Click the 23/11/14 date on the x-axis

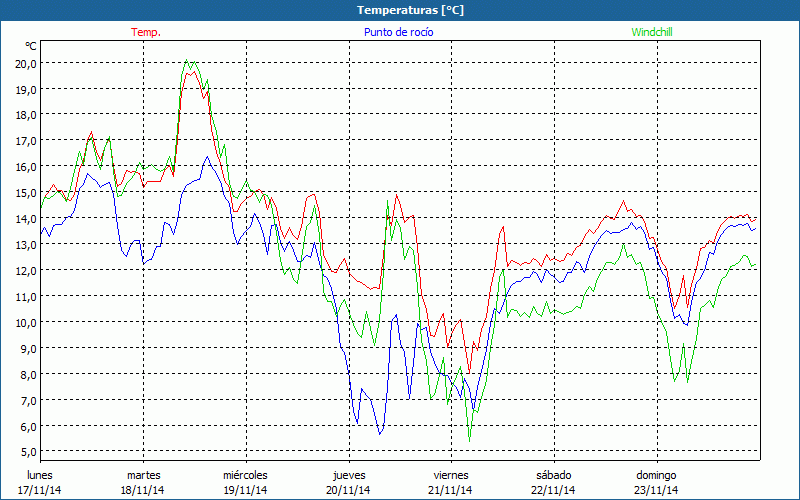pos(656,490)
